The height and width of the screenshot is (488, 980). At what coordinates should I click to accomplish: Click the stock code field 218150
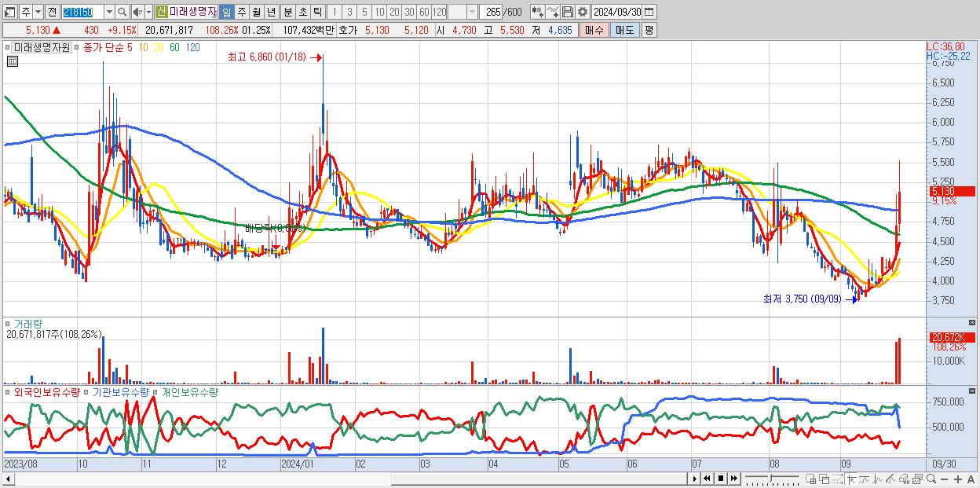click(x=82, y=12)
